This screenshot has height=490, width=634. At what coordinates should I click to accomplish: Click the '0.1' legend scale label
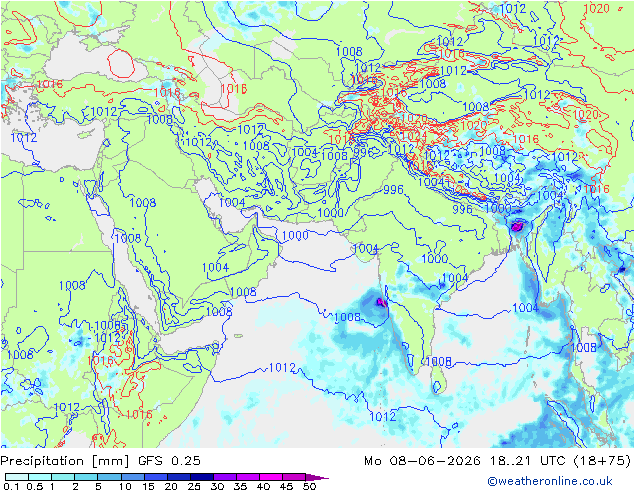[11, 486]
